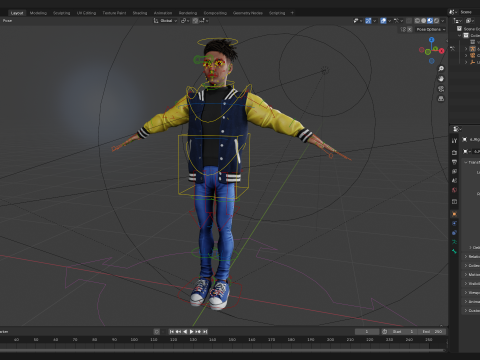The width and height of the screenshot is (480, 360).
Task: Open the Pose Options dropdown
Action: 431,29
